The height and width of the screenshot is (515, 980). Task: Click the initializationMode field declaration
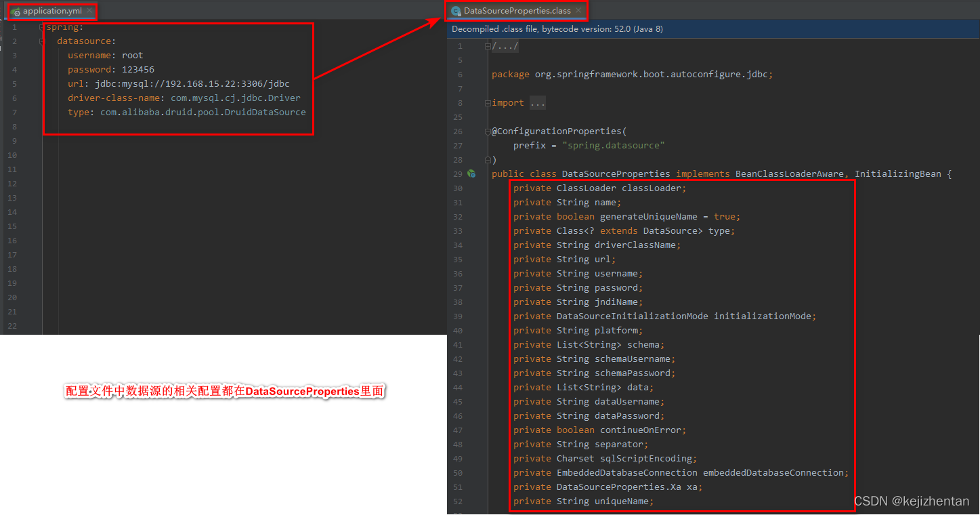(x=664, y=316)
